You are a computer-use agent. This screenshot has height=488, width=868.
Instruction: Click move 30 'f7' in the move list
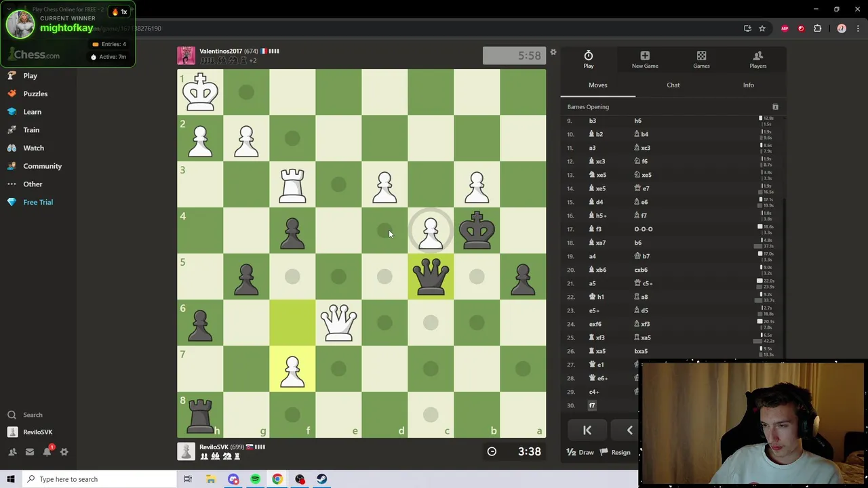click(592, 405)
